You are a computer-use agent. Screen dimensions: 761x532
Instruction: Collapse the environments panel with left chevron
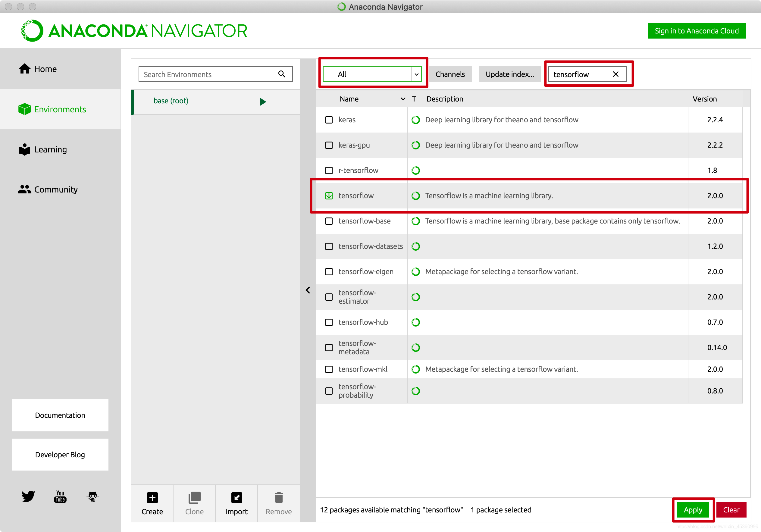coord(308,290)
